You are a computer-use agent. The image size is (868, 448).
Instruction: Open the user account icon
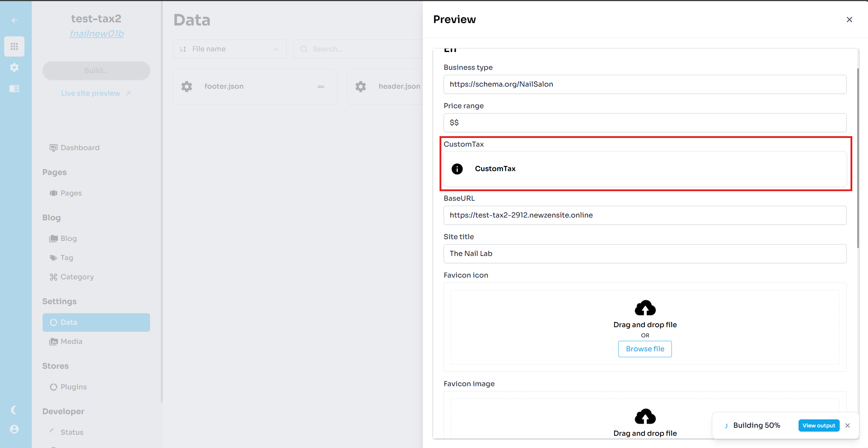pos(14,429)
